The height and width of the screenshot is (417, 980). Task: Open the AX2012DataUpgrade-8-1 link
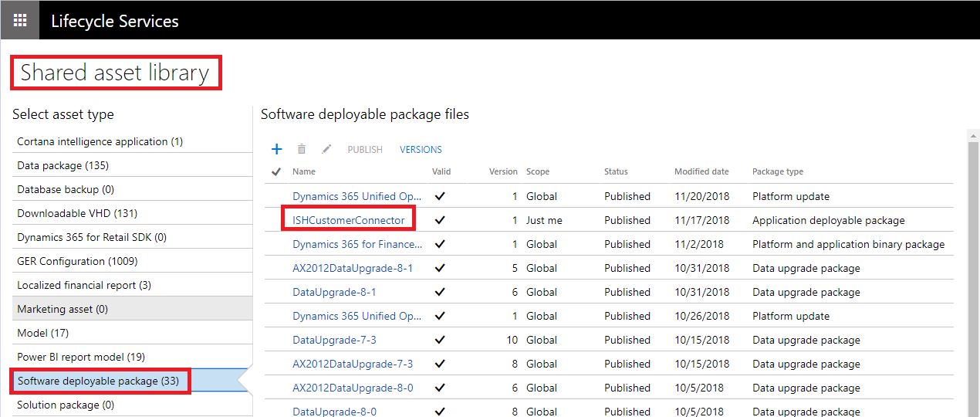[353, 268]
